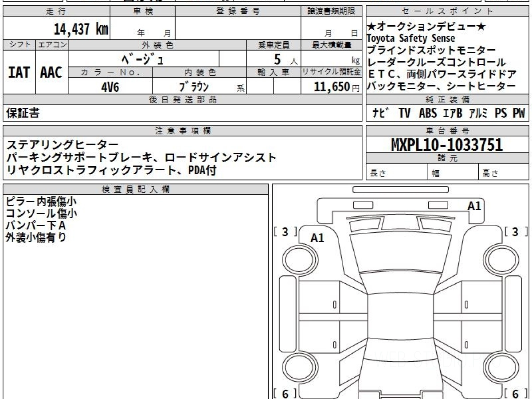Click the アルミ equipment label
This screenshot has width=532, height=399.
coord(478,113)
